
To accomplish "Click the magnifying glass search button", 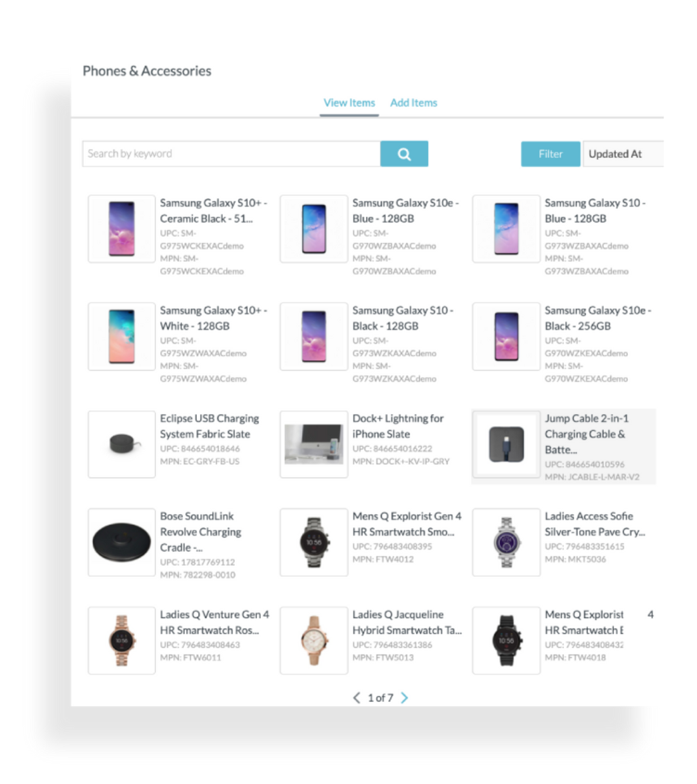I will pos(404,154).
